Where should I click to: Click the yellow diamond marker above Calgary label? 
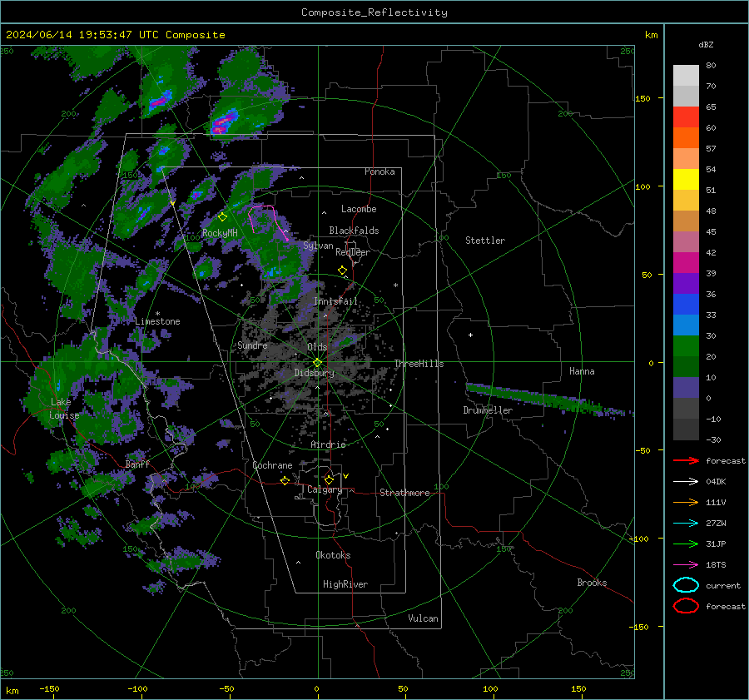tap(329, 479)
